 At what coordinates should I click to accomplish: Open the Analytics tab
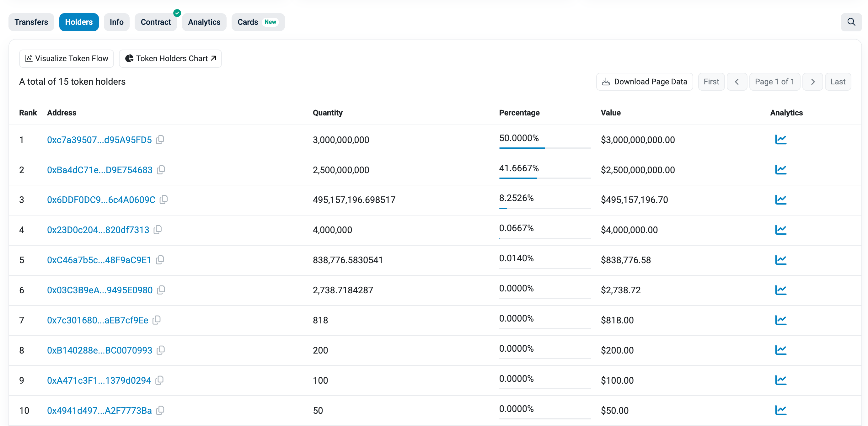(x=204, y=22)
